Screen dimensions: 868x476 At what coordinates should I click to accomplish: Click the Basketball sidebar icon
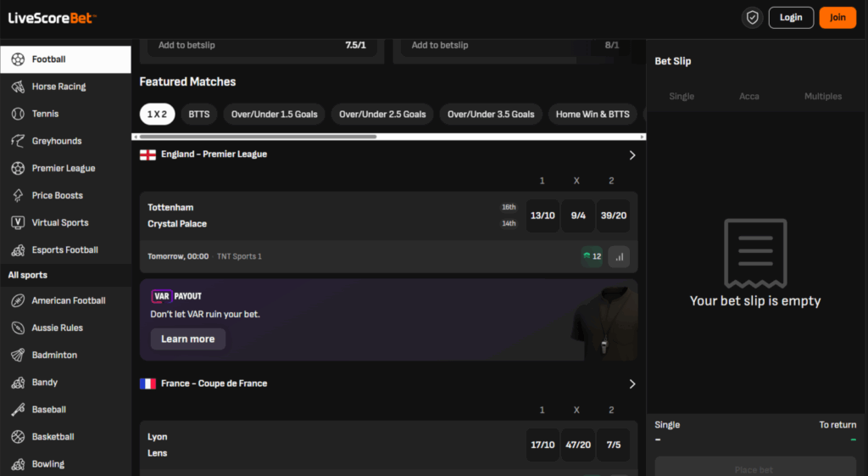[18, 437]
